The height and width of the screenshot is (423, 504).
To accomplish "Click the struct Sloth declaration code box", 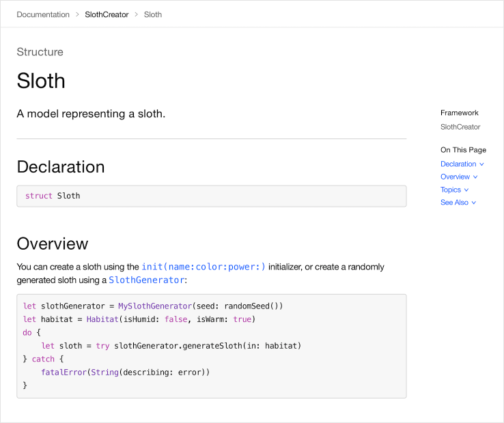I will coord(211,196).
